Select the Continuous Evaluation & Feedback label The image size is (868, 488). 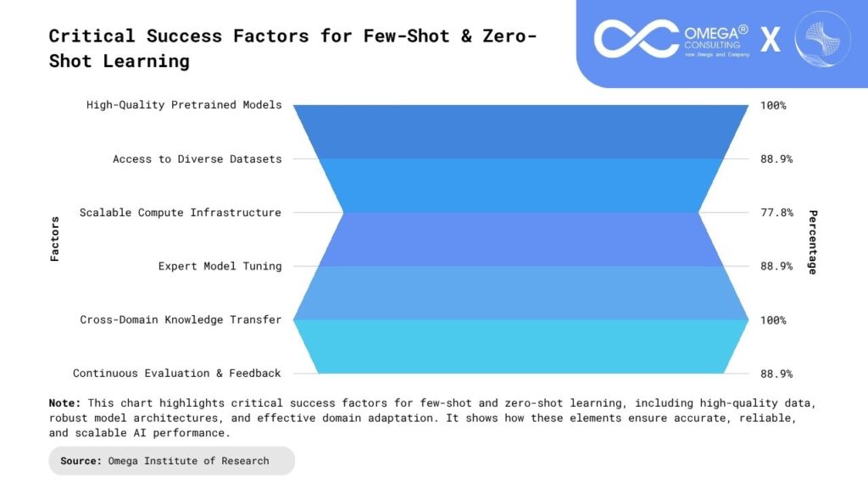coord(176,373)
